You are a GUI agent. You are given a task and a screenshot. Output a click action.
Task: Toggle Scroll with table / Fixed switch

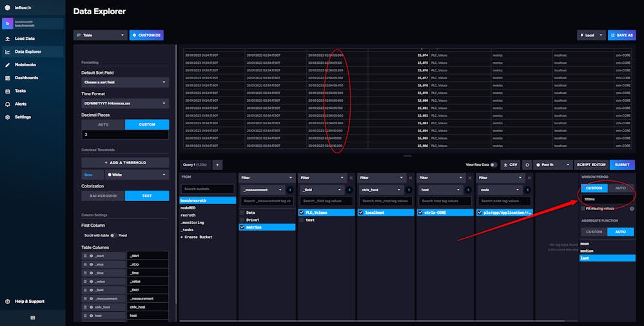point(112,235)
